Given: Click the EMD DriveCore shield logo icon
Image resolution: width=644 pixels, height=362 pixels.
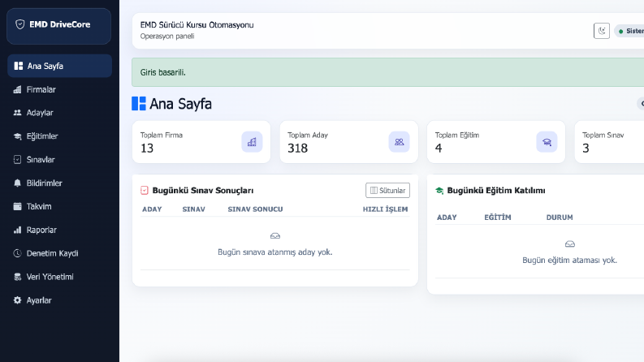Looking at the screenshot, I should point(19,24).
